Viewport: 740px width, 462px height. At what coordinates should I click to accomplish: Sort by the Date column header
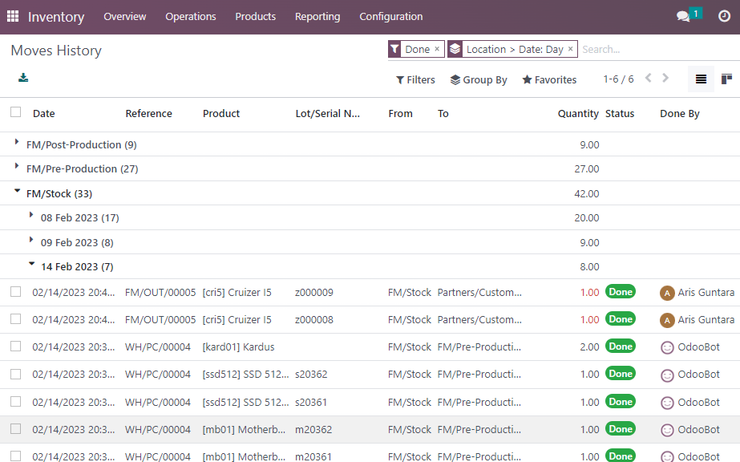(44, 113)
